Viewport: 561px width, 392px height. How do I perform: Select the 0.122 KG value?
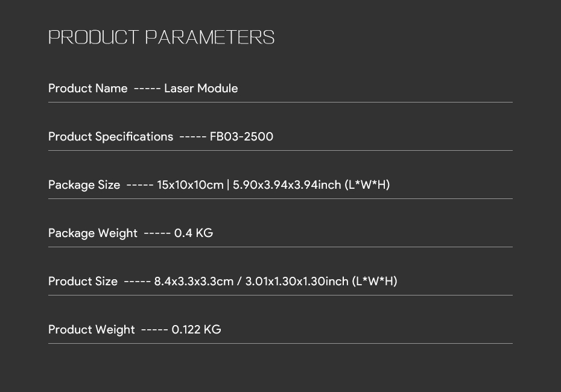coord(197,330)
